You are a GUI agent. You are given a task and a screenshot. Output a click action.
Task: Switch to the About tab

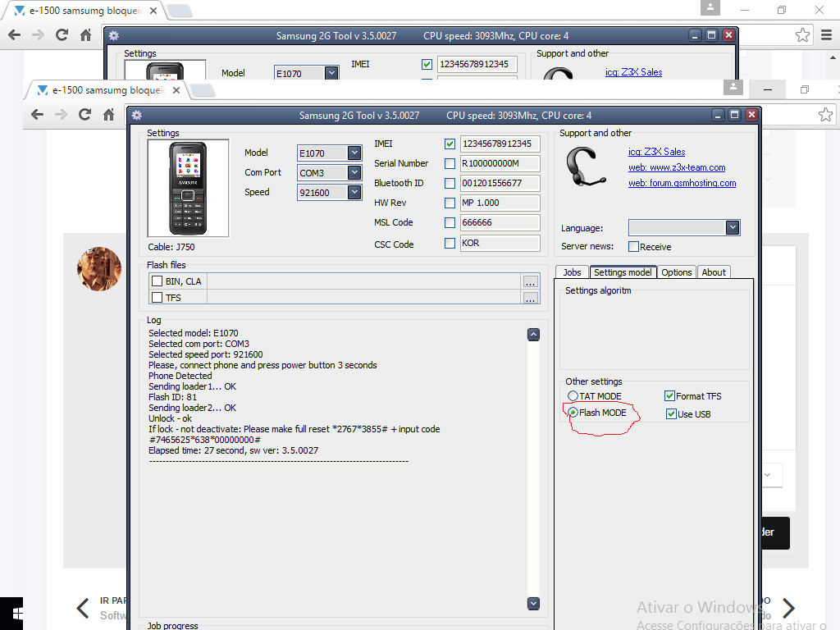pos(714,272)
